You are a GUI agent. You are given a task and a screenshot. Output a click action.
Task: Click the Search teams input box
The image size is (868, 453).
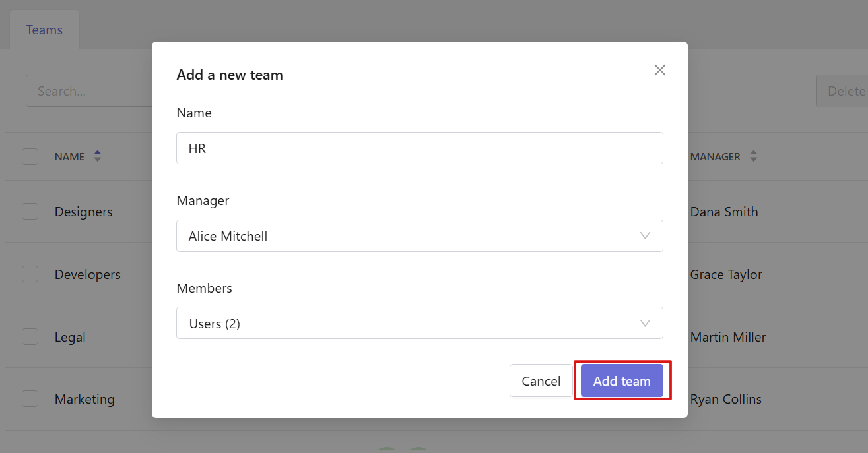tap(89, 91)
